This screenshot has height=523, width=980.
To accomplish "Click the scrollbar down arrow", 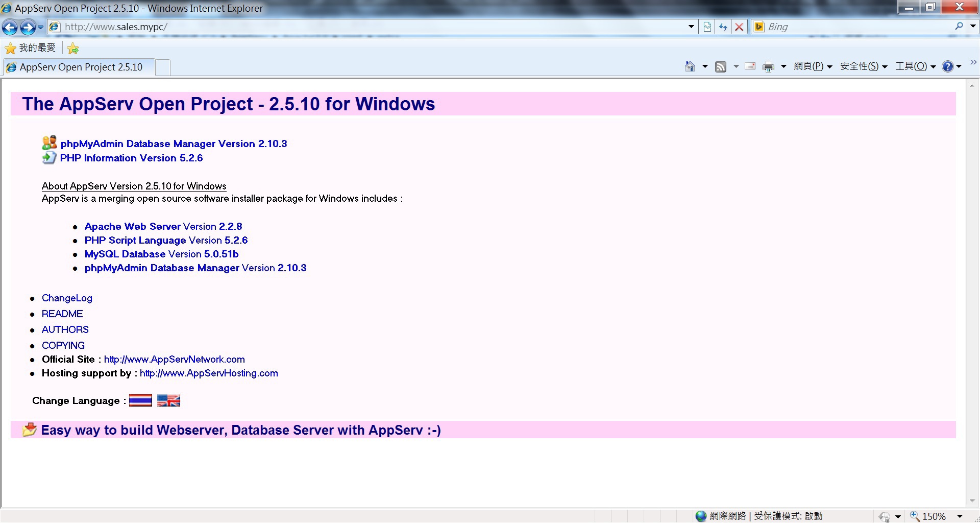I will pos(972,501).
